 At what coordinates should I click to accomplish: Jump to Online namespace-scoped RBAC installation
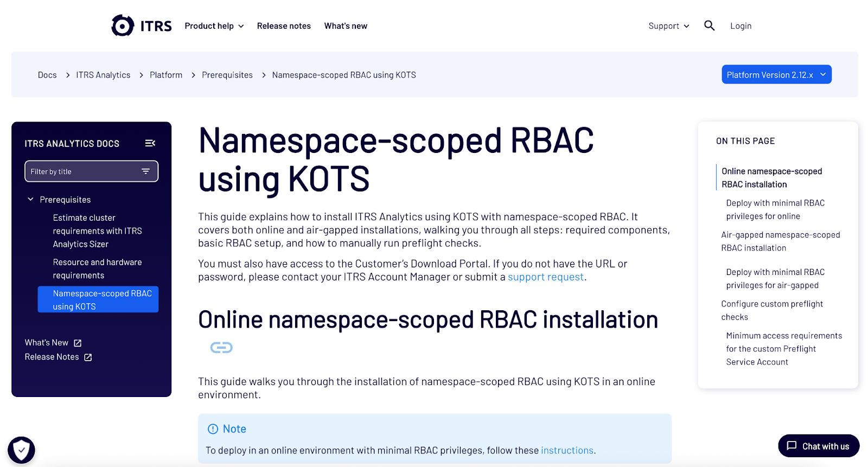click(x=772, y=177)
